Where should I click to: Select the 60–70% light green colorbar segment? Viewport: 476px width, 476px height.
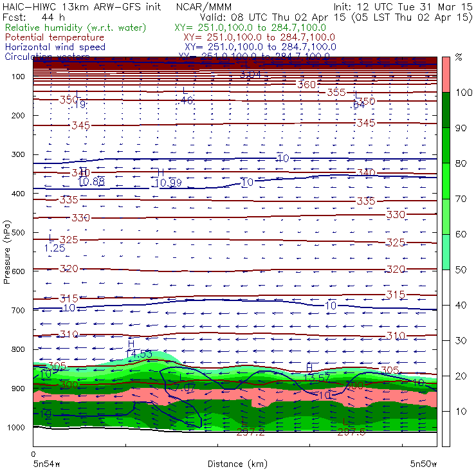point(446,216)
